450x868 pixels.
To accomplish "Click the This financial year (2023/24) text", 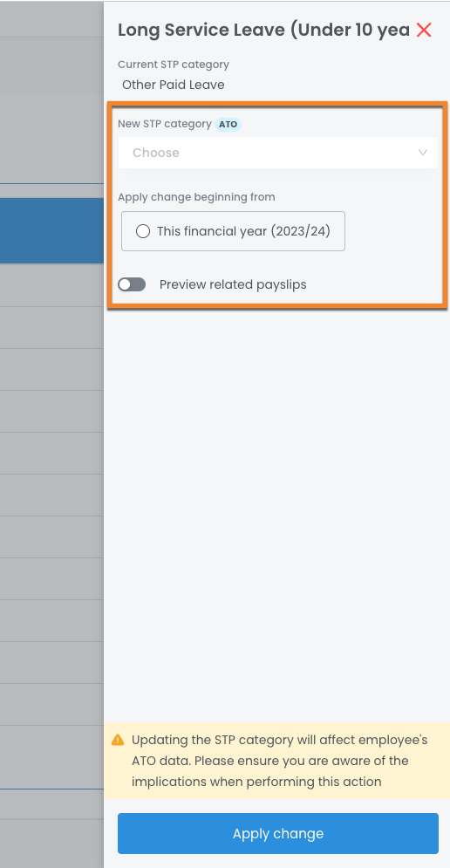I will (243, 231).
